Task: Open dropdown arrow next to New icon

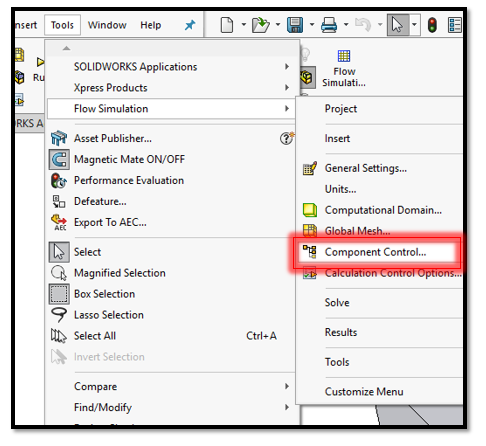Action: pos(244,25)
